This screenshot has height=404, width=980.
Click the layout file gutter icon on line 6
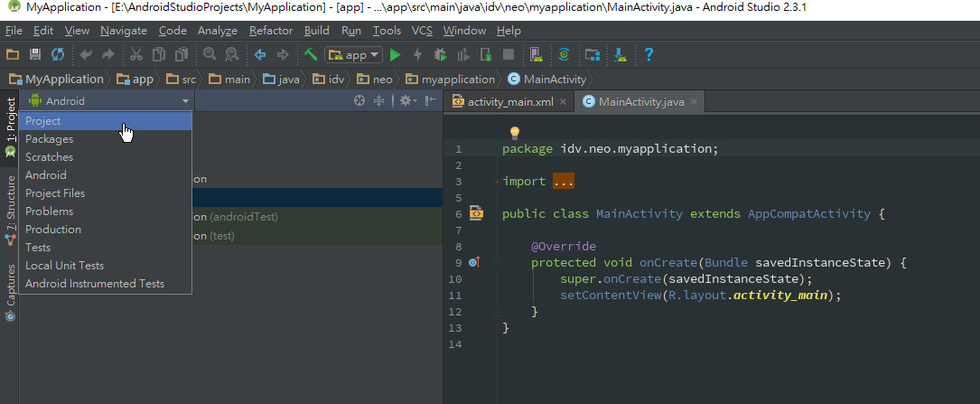pos(476,213)
